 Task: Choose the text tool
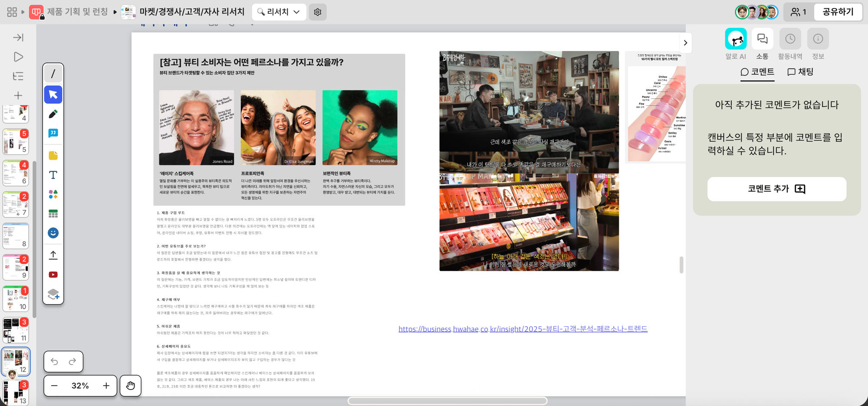[53, 175]
